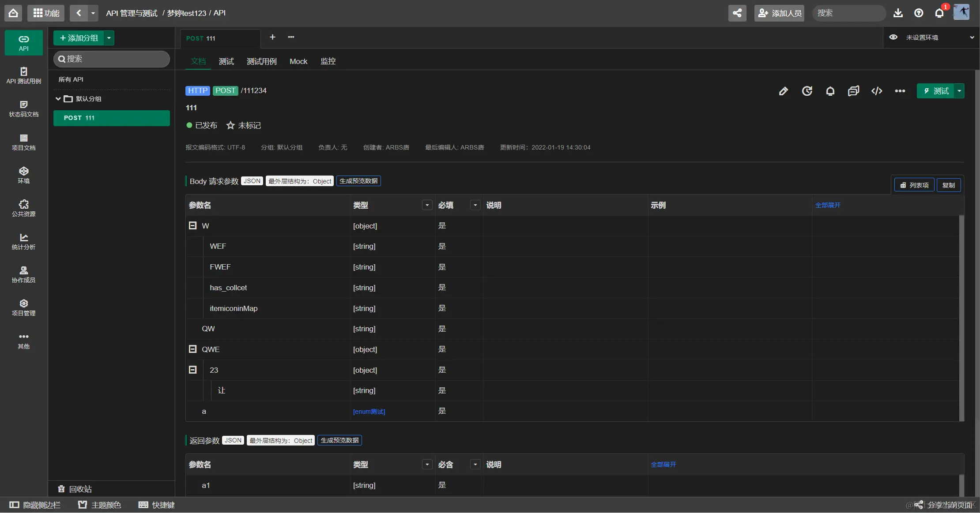Click the code generation icon

click(877, 91)
